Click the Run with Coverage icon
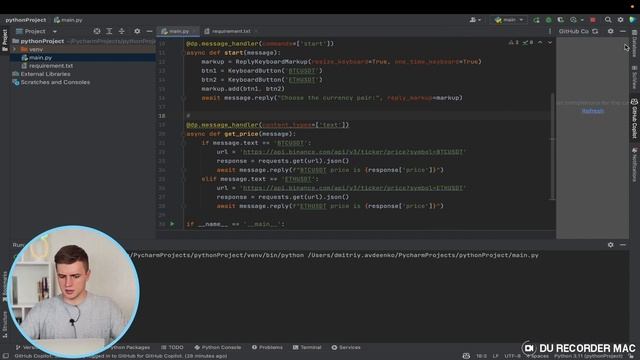This screenshot has height=360, width=640. click(560, 20)
